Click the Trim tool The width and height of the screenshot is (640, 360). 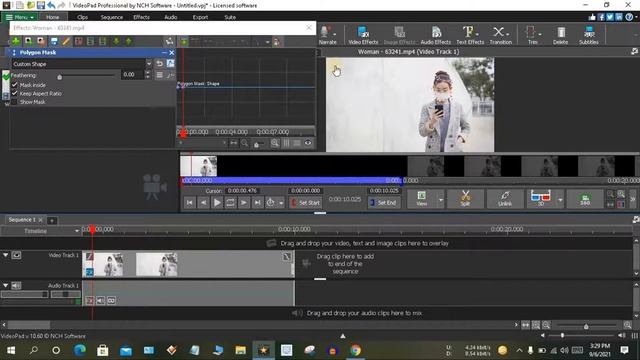tap(532, 35)
